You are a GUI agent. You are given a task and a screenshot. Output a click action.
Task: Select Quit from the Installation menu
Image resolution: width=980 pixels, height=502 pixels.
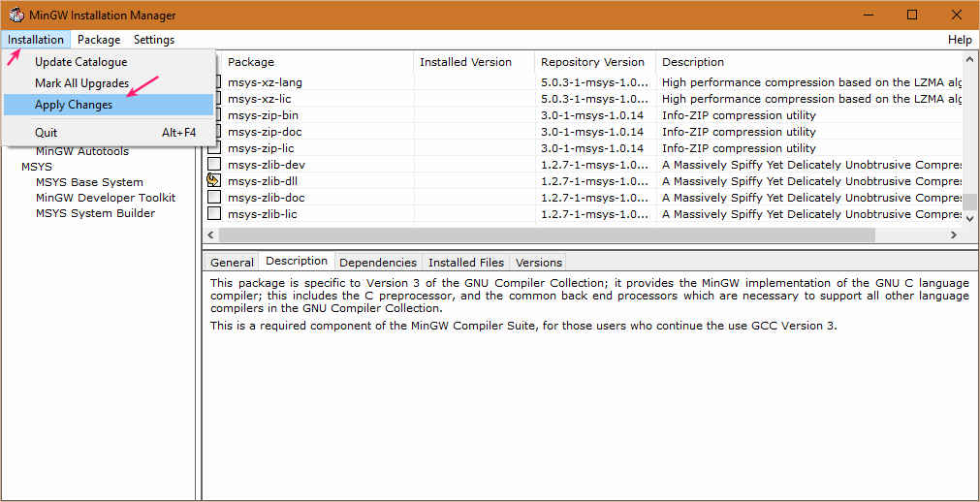coord(46,133)
